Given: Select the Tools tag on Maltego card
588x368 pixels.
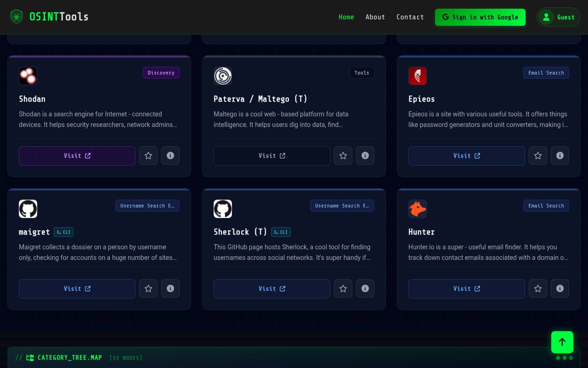Looking at the screenshot, I should [362, 73].
